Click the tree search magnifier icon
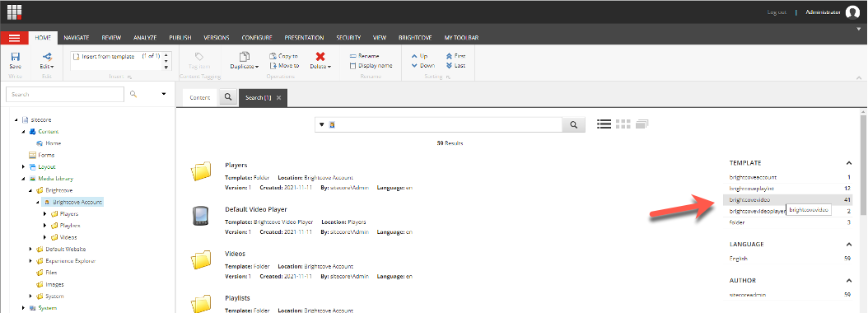The width and height of the screenshot is (868, 313). pos(133,94)
